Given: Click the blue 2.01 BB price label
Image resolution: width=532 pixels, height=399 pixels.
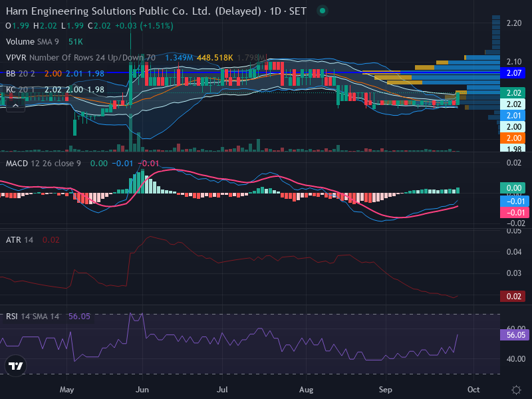Looking at the screenshot, I should [513, 116].
